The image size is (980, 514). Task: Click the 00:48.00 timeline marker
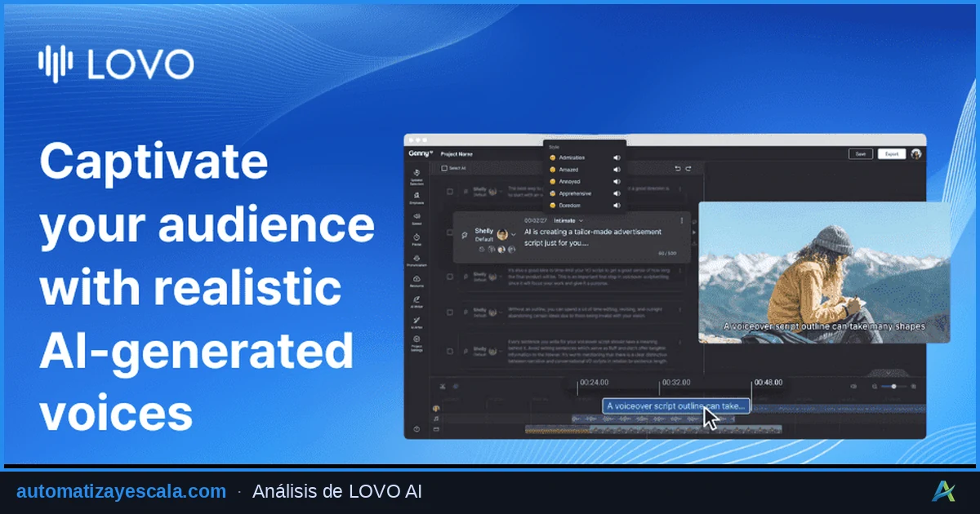point(768,382)
